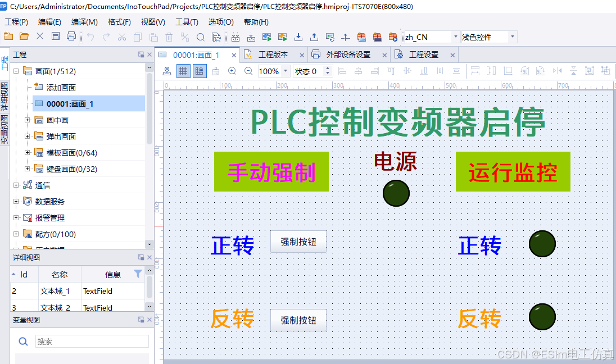Screen dimensions: 616x364
Task: Open the zh_CN language dropdown
Action: pos(456,37)
